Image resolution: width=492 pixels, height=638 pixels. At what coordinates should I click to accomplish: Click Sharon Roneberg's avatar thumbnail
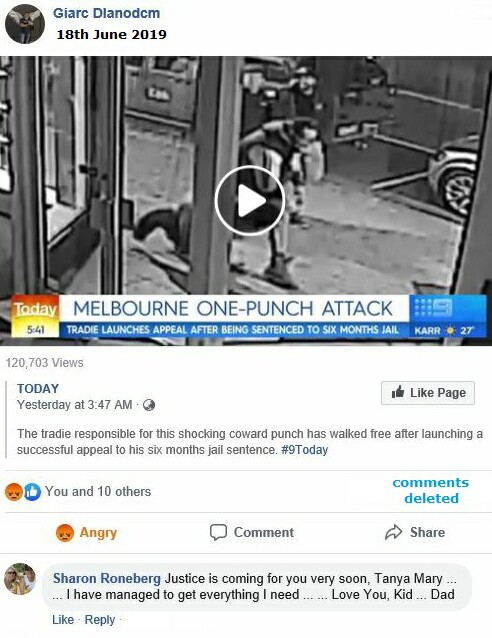20,579
